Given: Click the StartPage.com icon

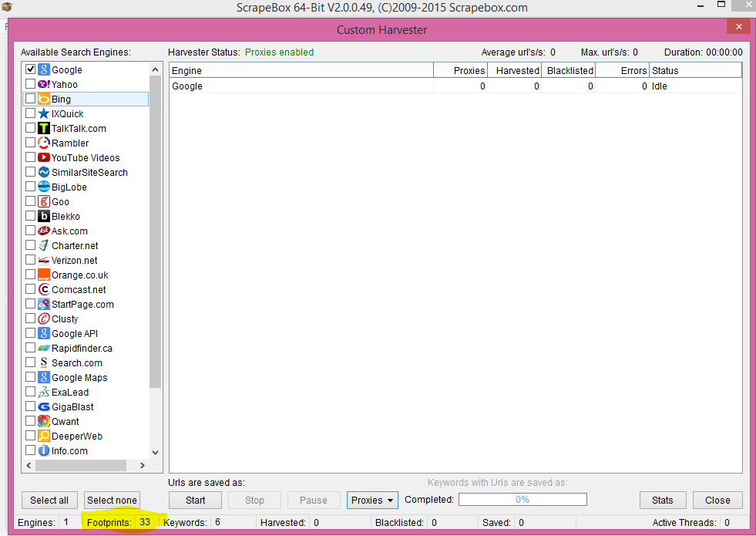Looking at the screenshot, I should [x=44, y=304].
